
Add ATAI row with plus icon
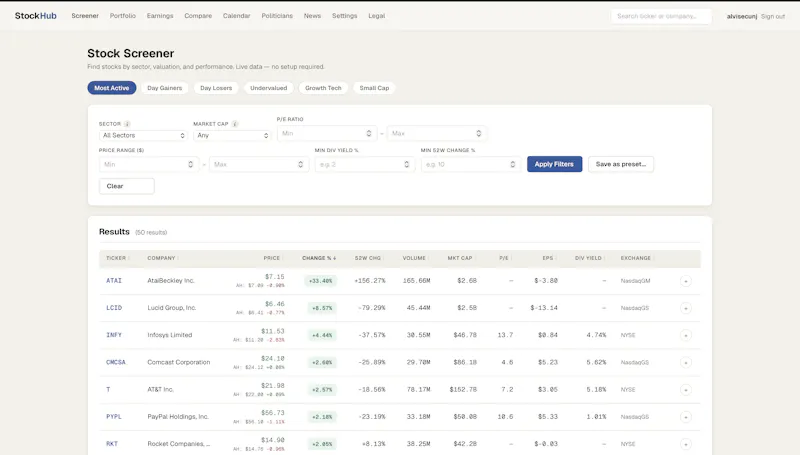point(686,281)
